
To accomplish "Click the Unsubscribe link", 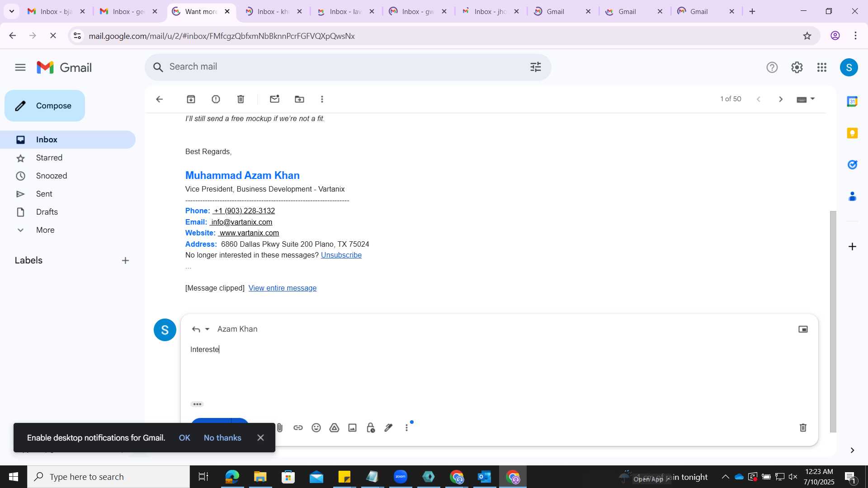I will pos(341,255).
